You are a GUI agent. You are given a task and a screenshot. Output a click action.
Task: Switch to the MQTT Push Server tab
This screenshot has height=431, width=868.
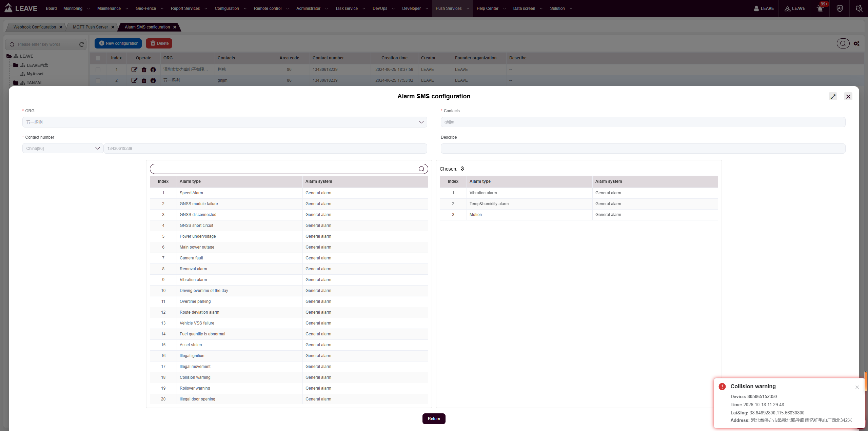click(x=91, y=27)
